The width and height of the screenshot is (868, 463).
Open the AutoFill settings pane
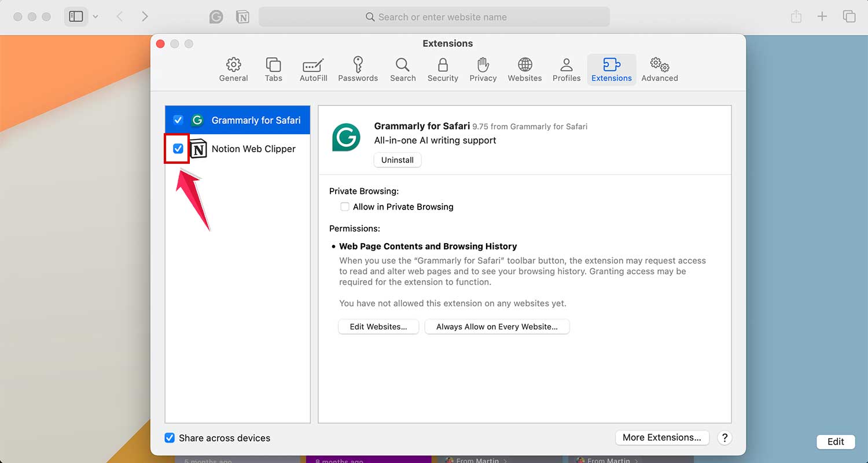313,69
